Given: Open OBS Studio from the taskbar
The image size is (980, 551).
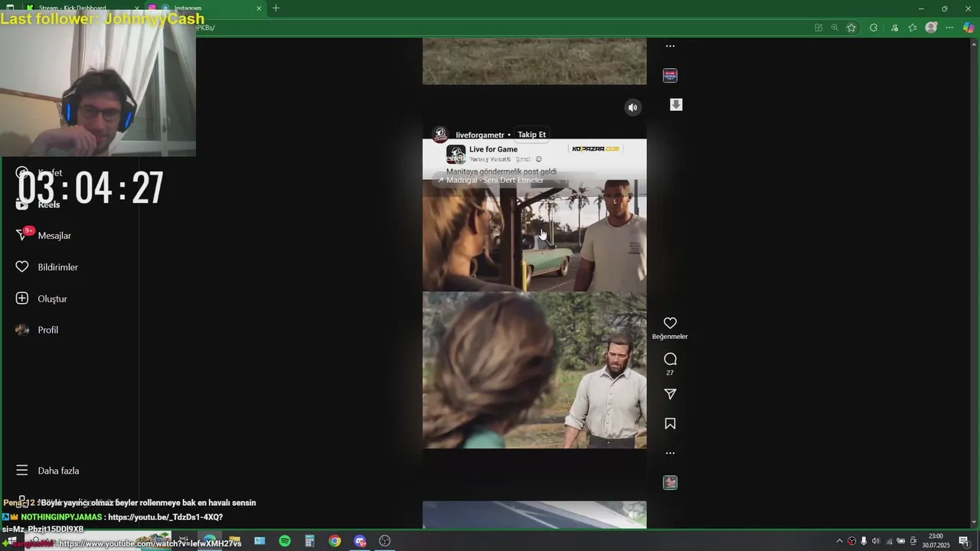Looking at the screenshot, I should (385, 541).
